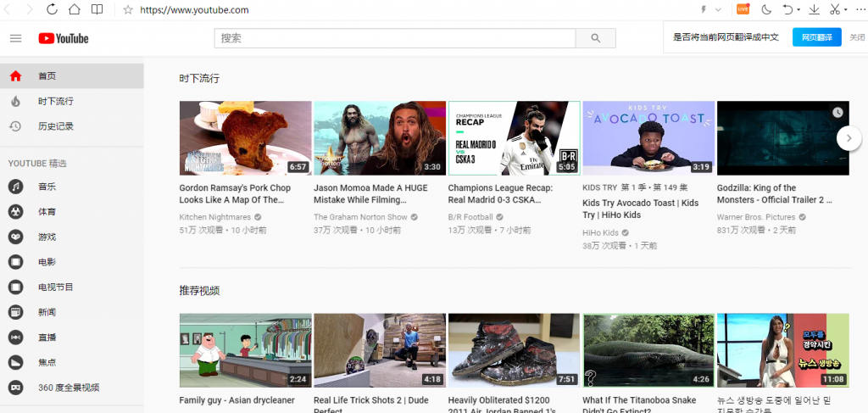This screenshot has height=413, width=868.
Task: Visit the B/R Football channel
Action: pos(470,217)
